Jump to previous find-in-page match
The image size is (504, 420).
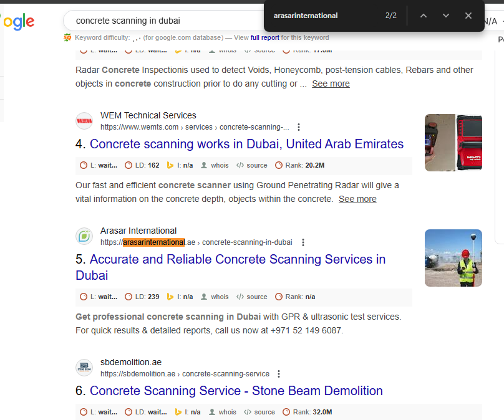(x=424, y=16)
